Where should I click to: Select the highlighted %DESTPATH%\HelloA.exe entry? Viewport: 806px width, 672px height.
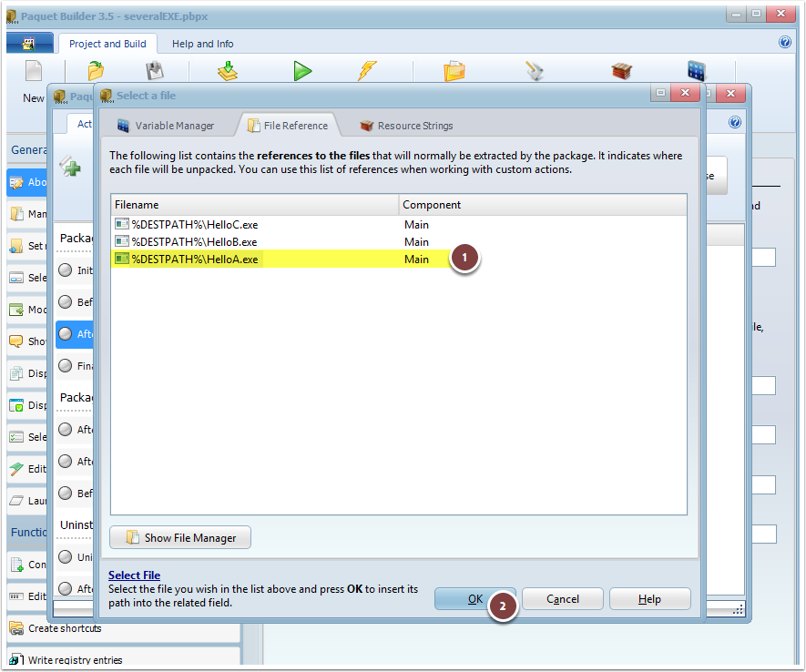click(x=194, y=260)
